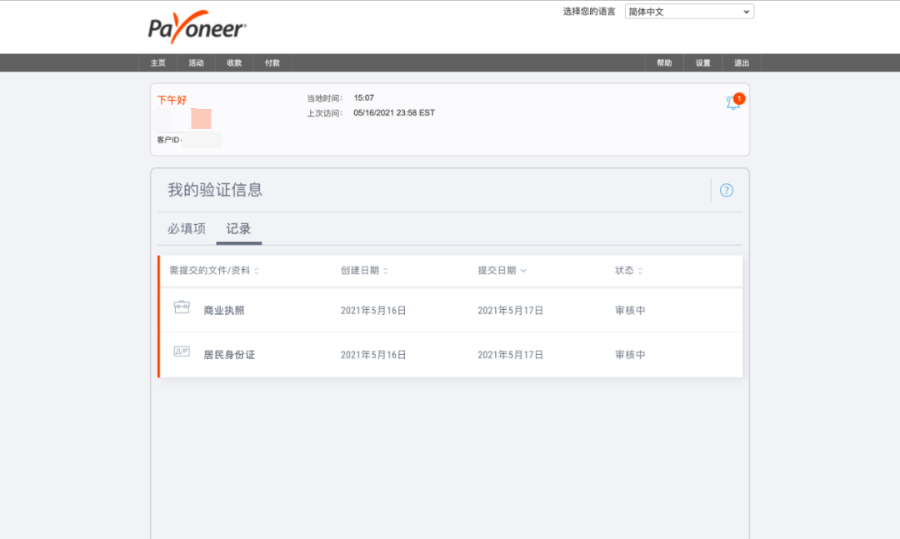Open the 收款 menu
The height and width of the screenshot is (539, 900).
click(234, 63)
